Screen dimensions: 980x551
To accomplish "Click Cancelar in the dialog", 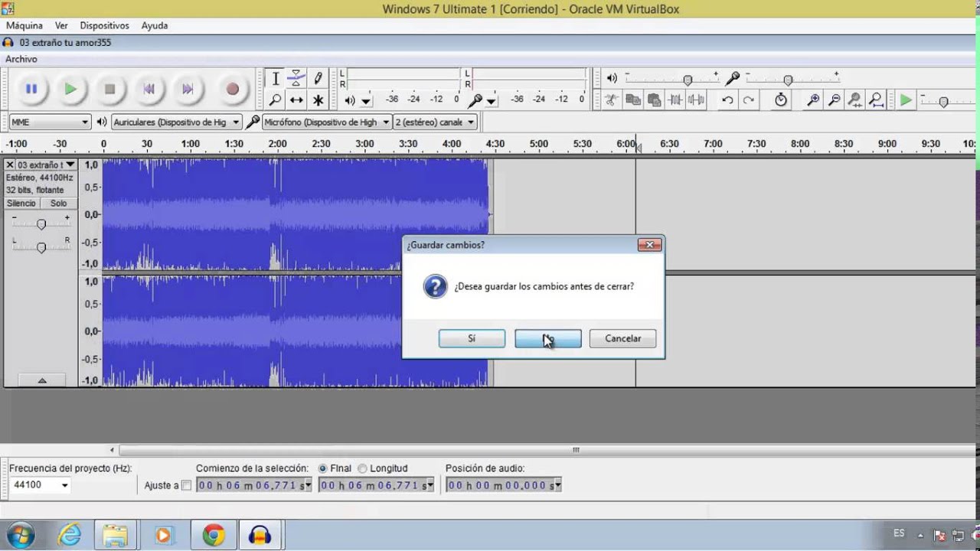I will click(x=623, y=338).
